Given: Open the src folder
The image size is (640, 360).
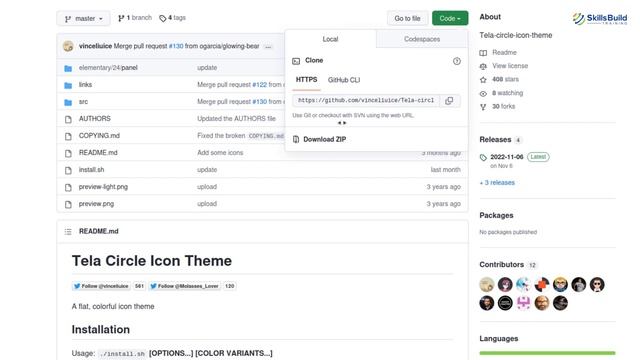Looking at the screenshot, I should point(83,102).
